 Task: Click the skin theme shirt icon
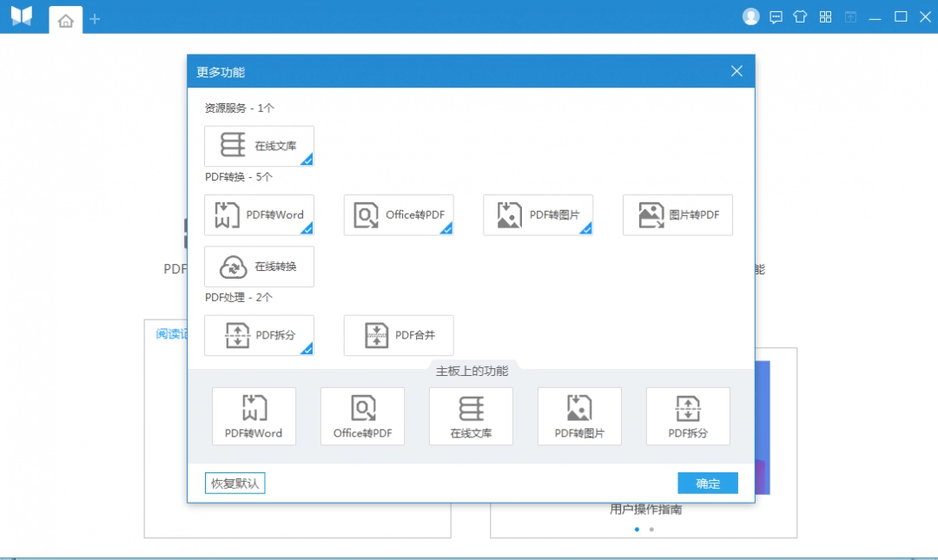click(x=800, y=16)
